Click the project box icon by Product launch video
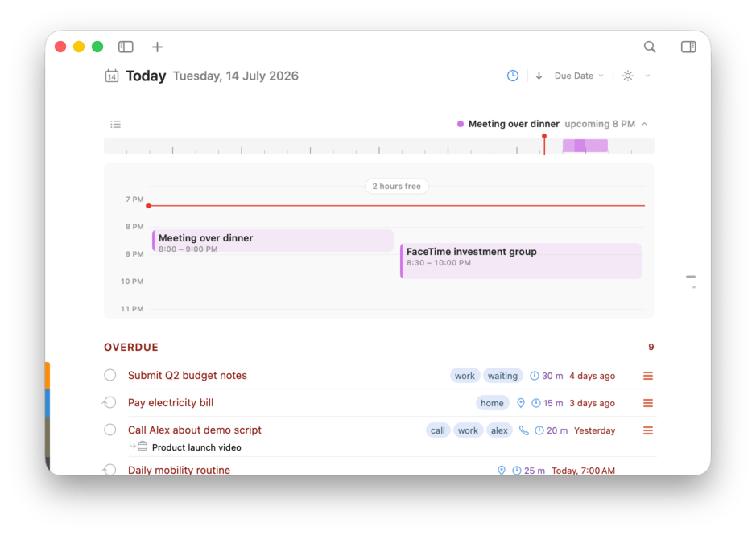Screen dimensions: 756x535 click(143, 447)
